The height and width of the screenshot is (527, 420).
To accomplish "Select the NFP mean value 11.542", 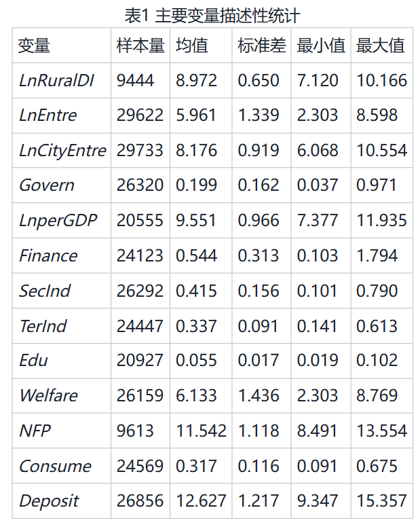I will pos(202,431).
